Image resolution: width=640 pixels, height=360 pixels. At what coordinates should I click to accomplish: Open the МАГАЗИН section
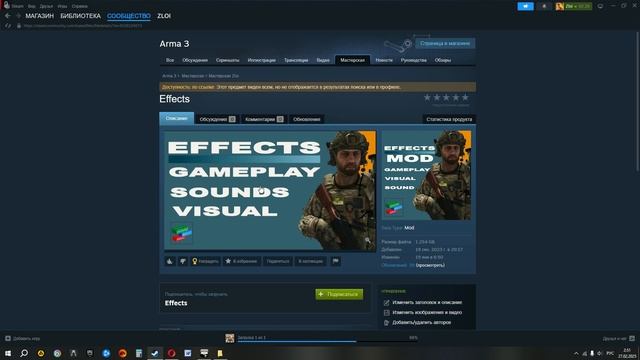tap(40, 16)
